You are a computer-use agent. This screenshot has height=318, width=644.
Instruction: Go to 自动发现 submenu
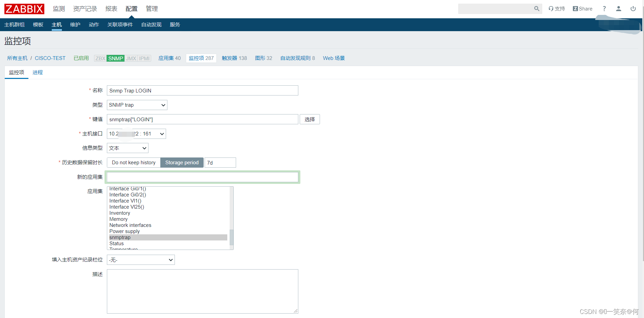tap(152, 25)
